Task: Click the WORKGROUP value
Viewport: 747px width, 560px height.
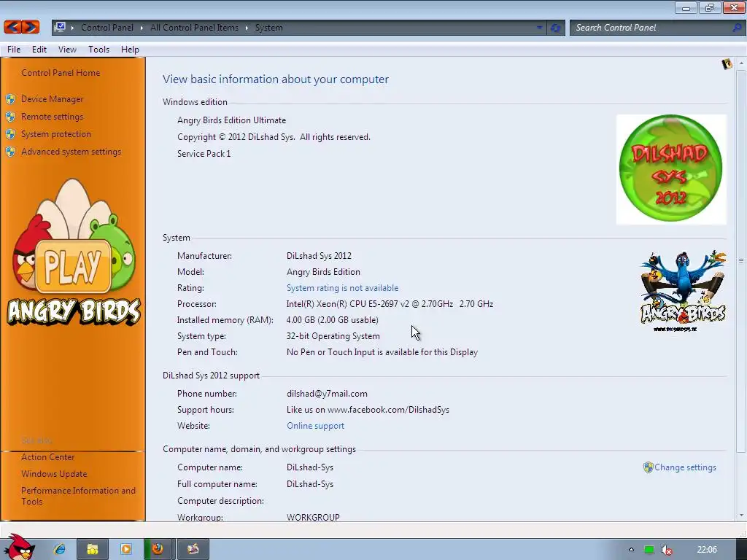Action: point(313,517)
